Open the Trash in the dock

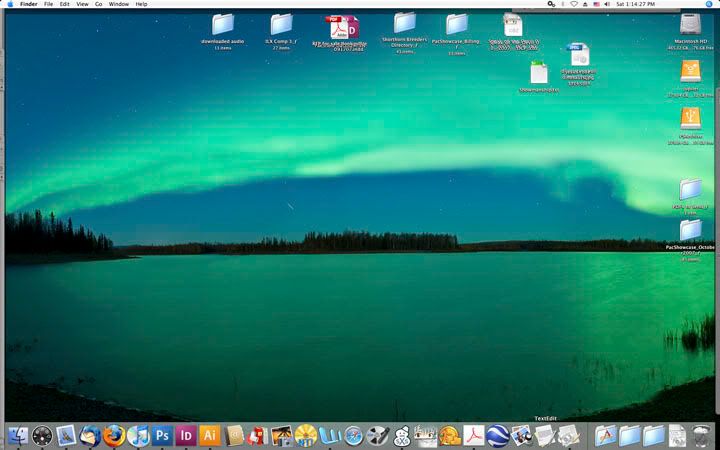702,435
